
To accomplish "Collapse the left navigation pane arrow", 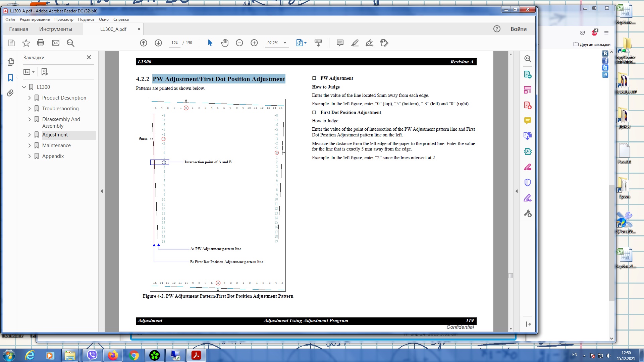I will point(102,191).
